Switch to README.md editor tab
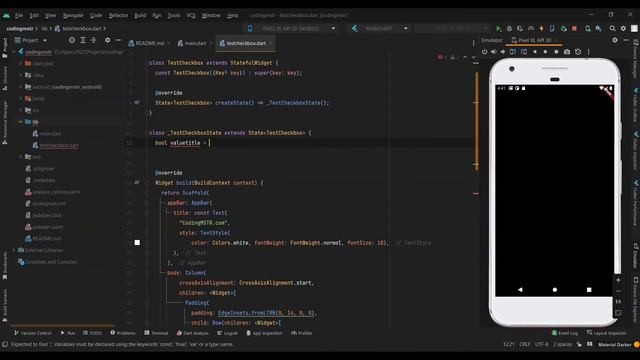Image resolution: width=640 pixels, height=360 pixels. (x=146, y=43)
